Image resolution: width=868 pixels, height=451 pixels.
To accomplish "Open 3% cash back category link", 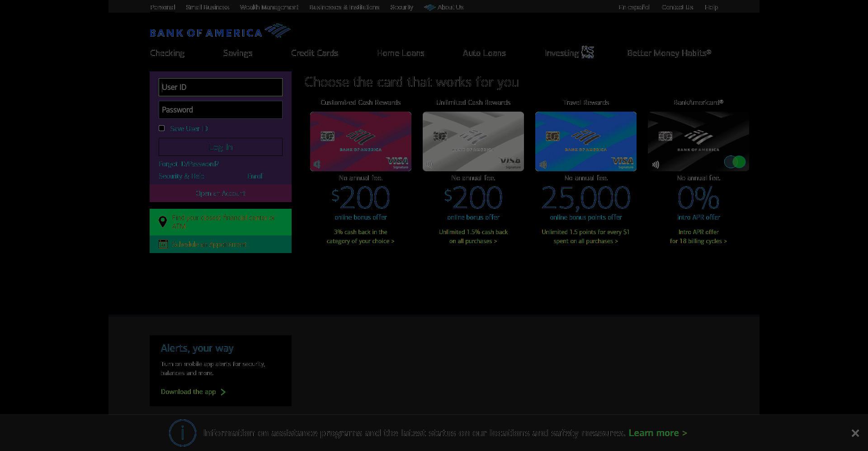I will coord(361,236).
